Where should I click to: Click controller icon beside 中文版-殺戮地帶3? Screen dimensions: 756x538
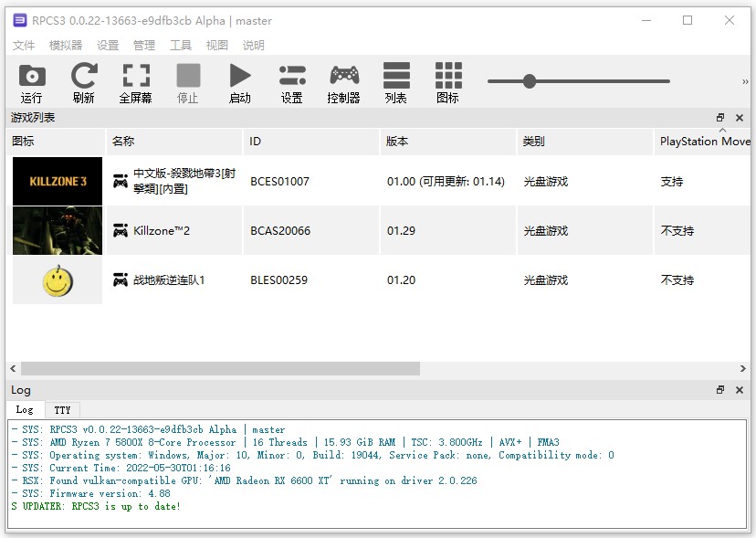coord(120,182)
